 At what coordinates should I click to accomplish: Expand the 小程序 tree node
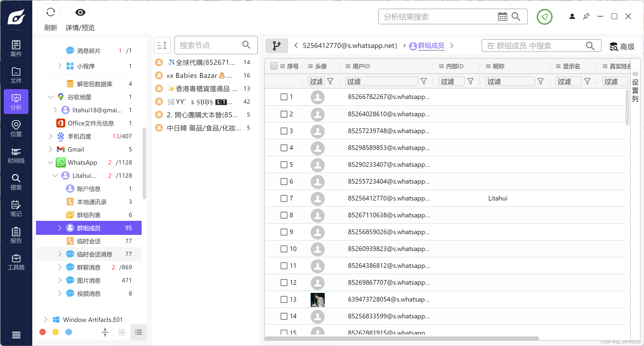pyautogui.click(x=60, y=66)
